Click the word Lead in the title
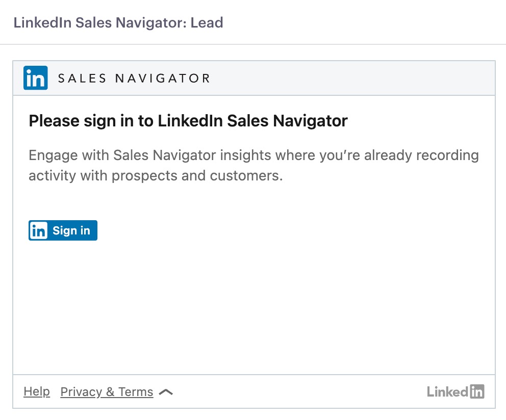The image size is (506, 420). point(207,22)
